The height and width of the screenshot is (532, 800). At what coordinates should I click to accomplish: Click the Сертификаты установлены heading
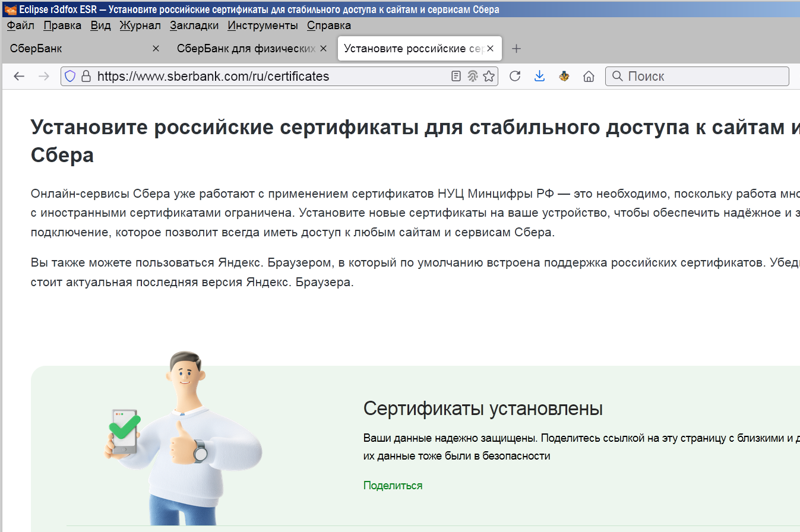coord(483,408)
